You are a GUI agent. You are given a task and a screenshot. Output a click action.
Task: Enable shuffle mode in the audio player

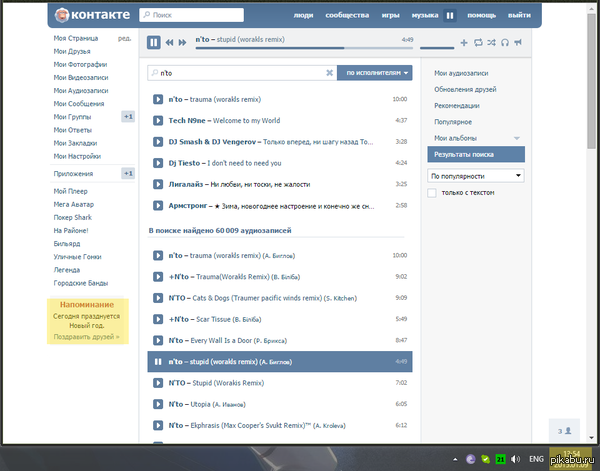tap(491, 43)
